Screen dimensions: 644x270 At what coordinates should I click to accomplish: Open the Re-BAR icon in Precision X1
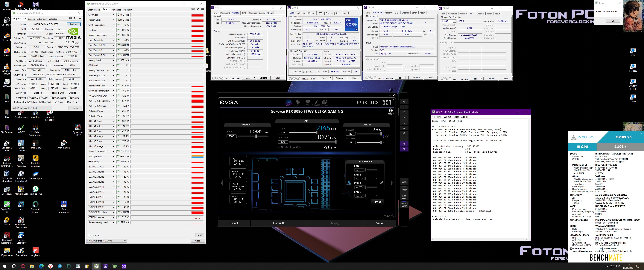pyautogui.click(x=324, y=103)
